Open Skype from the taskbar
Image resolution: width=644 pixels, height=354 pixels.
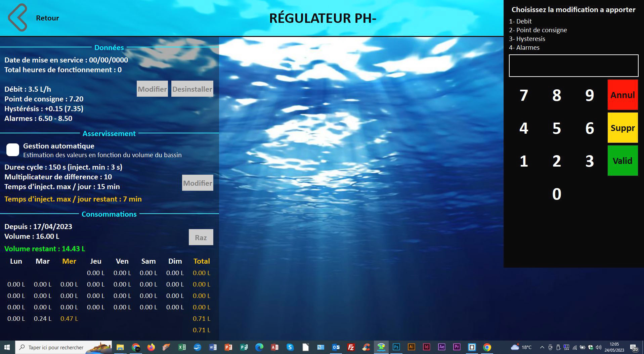click(x=290, y=347)
